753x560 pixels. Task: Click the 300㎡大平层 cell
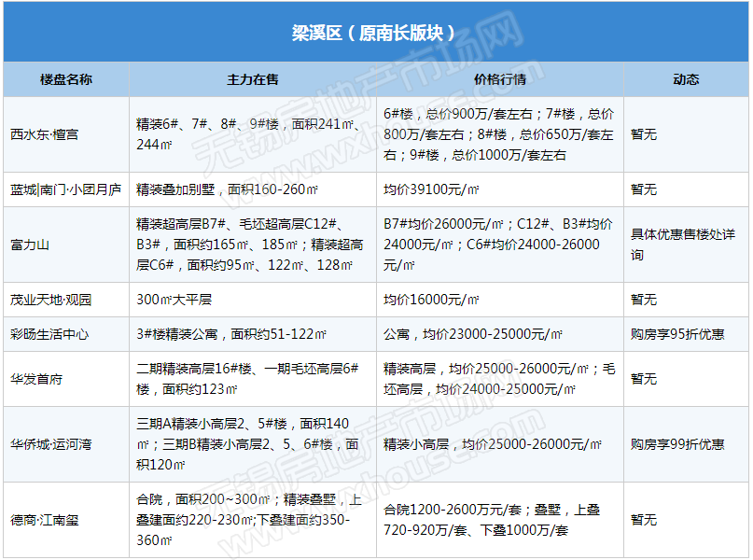[174, 301]
